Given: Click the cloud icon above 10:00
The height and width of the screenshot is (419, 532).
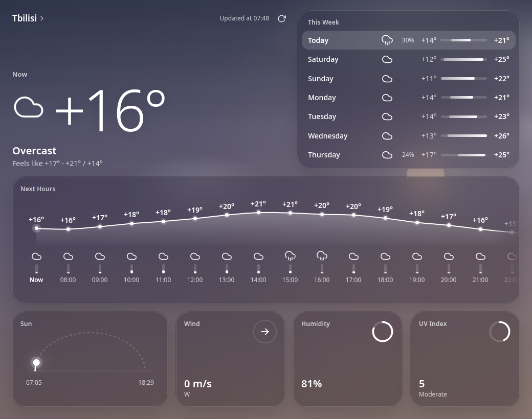Looking at the screenshot, I should tap(131, 257).
